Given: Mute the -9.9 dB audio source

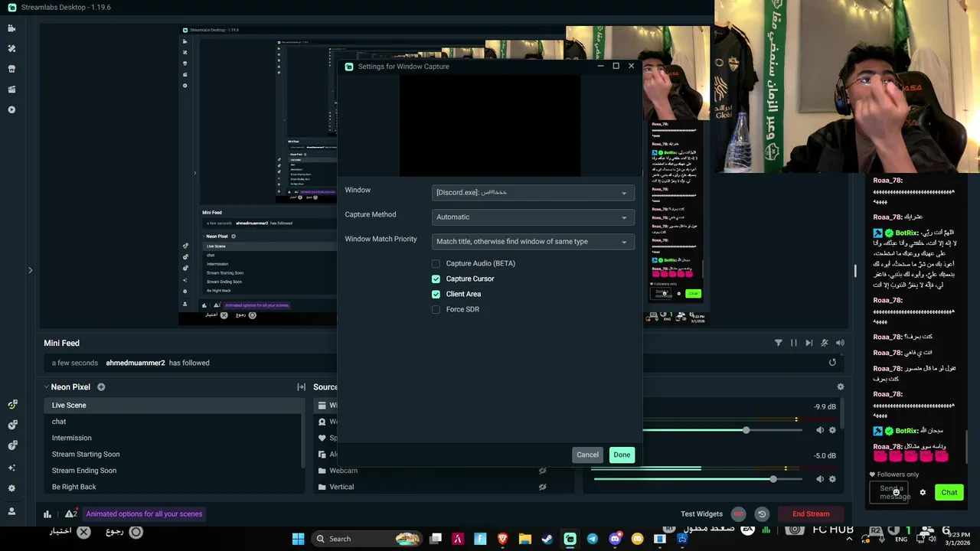Looking at the screenshot, I should point(820,430).
